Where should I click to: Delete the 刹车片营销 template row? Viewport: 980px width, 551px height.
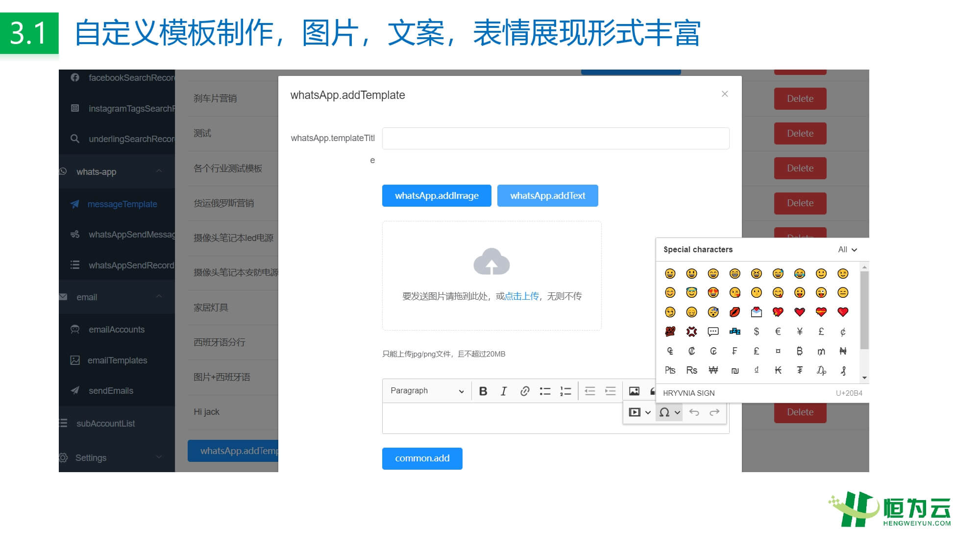click(800, 98)
